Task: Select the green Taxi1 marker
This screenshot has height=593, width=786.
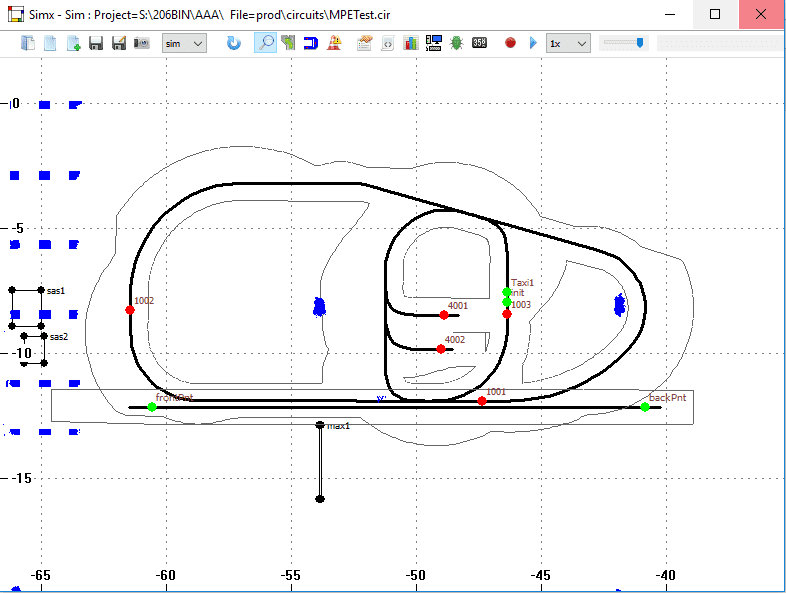Action: pos(507,292)
